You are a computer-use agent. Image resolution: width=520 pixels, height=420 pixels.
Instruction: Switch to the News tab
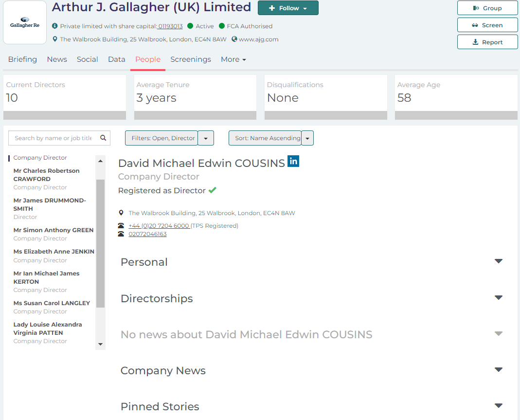pyautogui.click(x=57, y=59)
